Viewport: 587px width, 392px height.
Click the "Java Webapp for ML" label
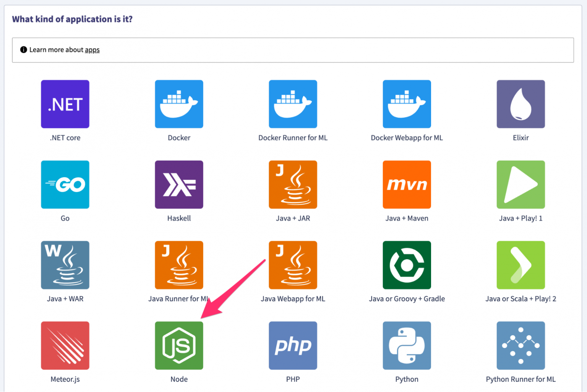coord(293,299)
